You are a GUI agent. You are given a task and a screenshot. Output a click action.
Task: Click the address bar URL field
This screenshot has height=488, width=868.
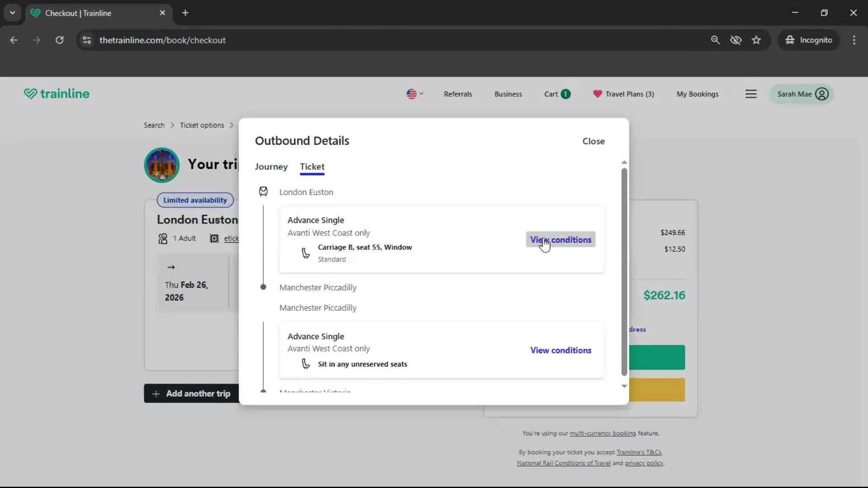point(163,40)
